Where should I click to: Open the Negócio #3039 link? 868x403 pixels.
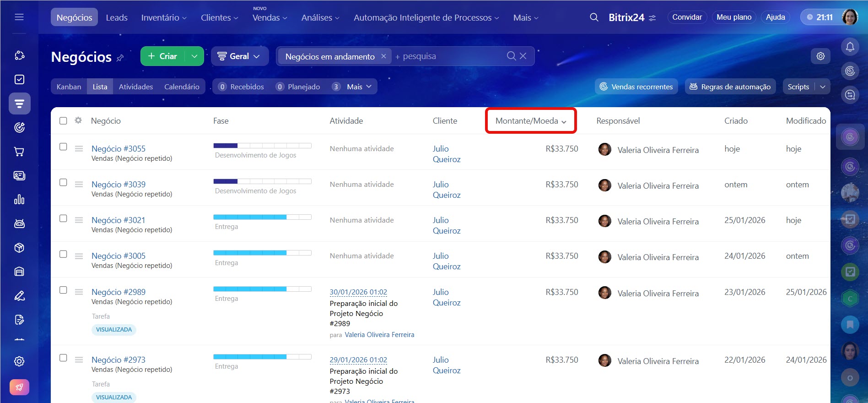[119, 185]
